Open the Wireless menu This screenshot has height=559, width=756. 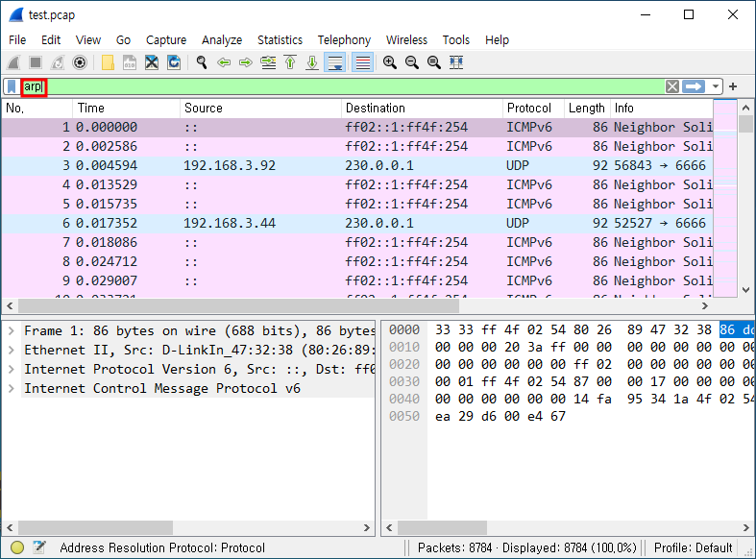(x=406, y=40)
